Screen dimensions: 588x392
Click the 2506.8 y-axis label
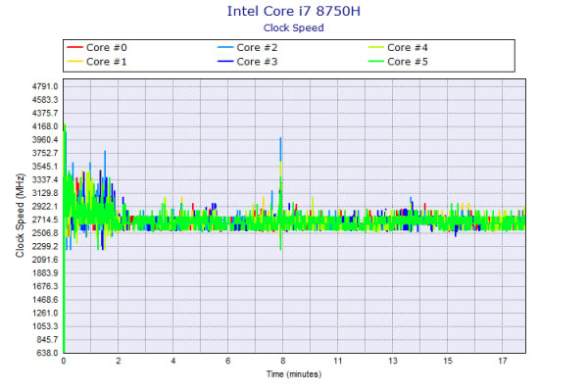[x=45, y=233]
